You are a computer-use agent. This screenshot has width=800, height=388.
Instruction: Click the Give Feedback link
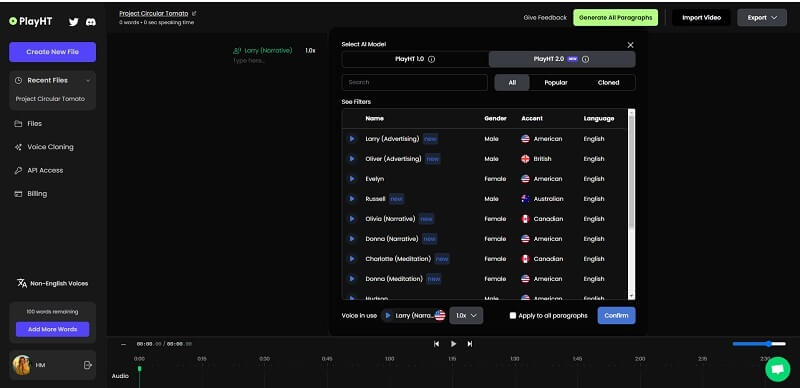click(x=545, y=17)
